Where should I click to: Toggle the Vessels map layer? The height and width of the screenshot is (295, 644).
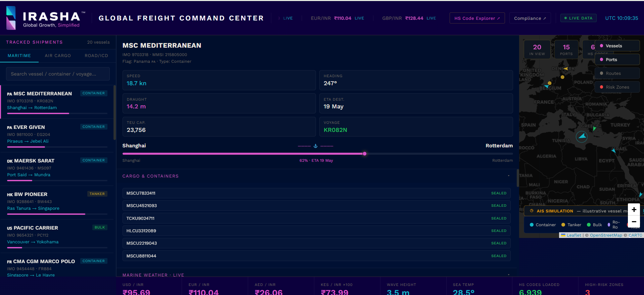coord(617,46)
